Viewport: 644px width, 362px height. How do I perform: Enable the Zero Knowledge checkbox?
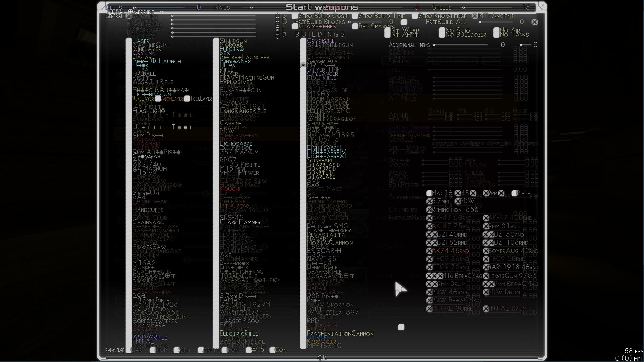(415, 16)
